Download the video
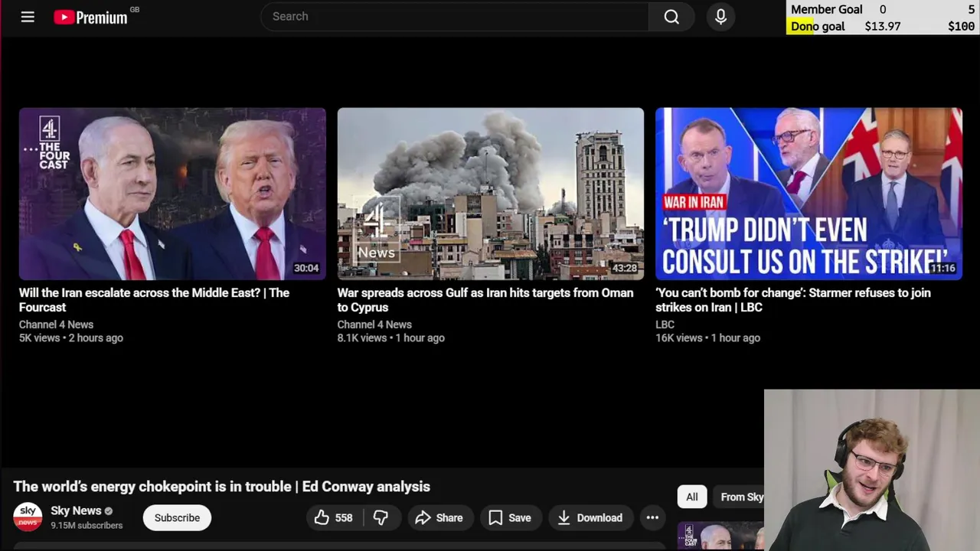This screenshot has height=551, width=980. tap(590, 518)
